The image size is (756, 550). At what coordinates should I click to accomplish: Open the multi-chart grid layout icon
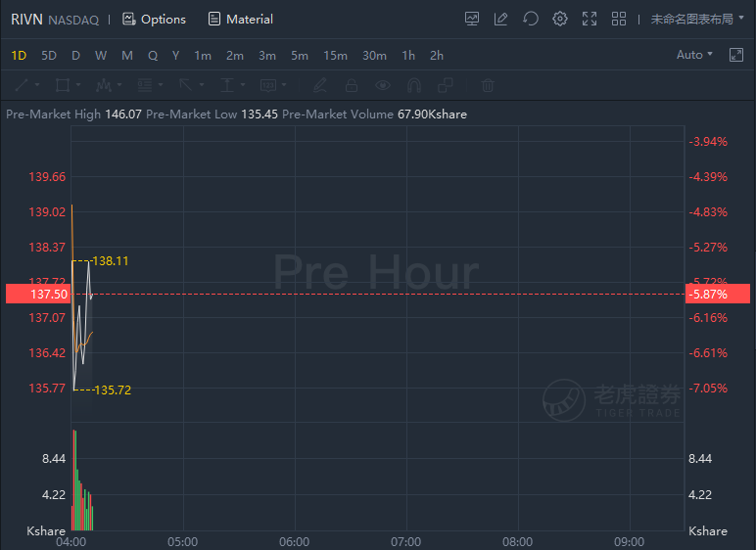[x=619, y=19]
